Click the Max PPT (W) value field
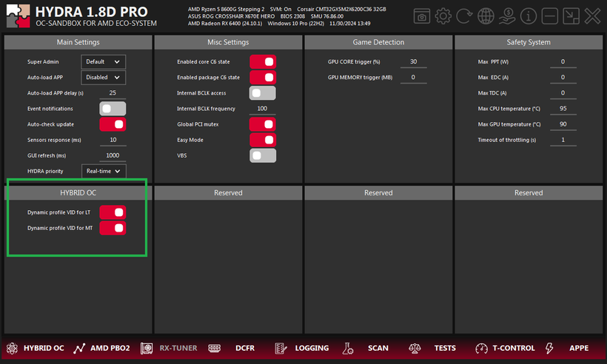Viewport: 607px width, 364px height. point(563,62)
